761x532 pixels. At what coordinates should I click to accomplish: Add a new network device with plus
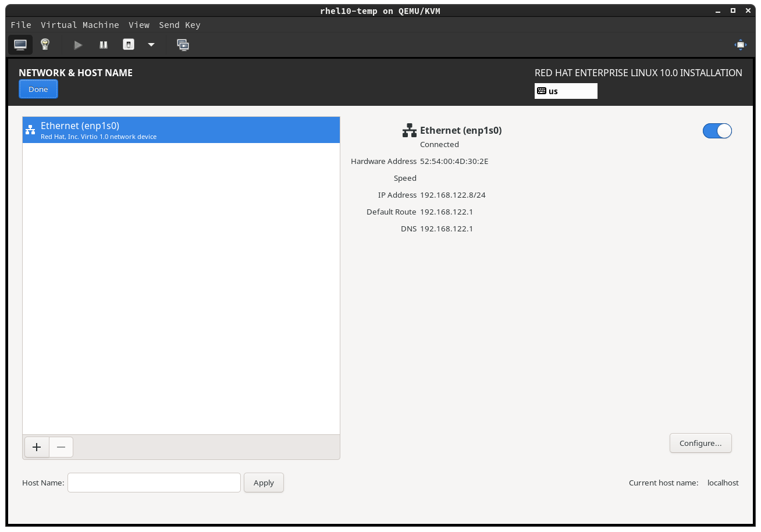(37, 447)
